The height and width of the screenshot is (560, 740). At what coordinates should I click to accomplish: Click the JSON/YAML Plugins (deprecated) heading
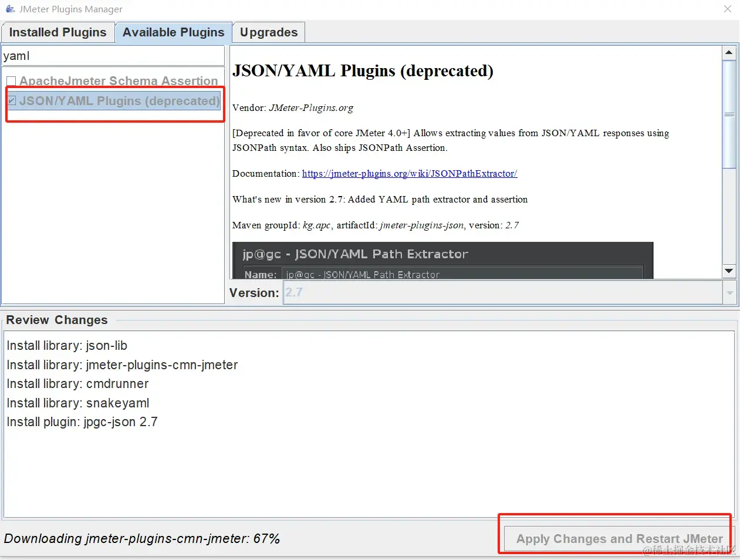[363, 71]
